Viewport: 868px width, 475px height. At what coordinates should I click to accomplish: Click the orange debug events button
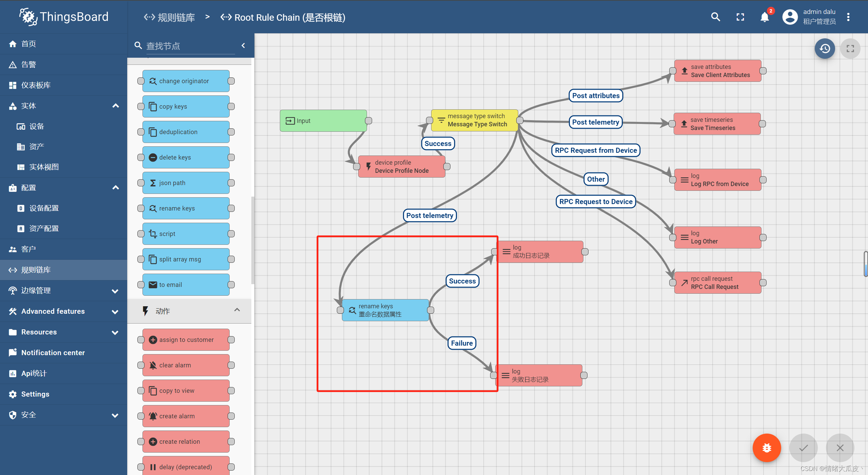(767, 448)
